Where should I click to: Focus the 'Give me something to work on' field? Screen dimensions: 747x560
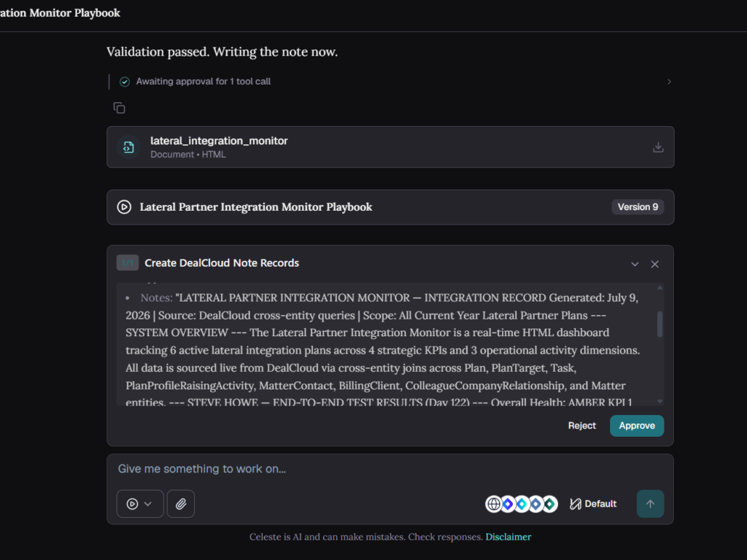tap(390, 469)
